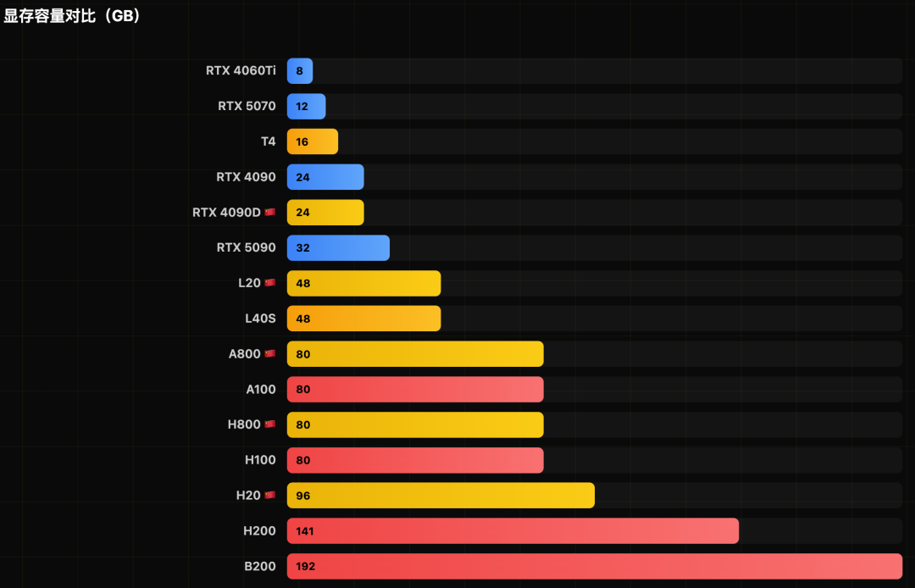The width and height of the screenshot is (915, 588).
Task: Click the blue RTX 4090 bar
Action: [325, 177]
